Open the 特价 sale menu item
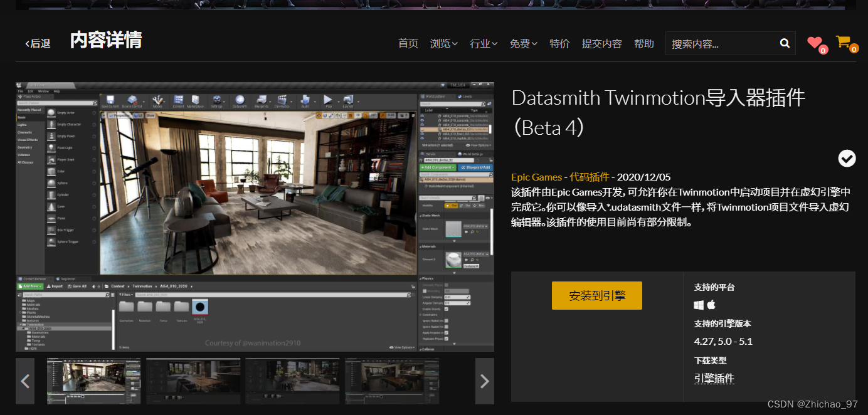This screenshot has height=415, width=868. [x=559, y=43]
